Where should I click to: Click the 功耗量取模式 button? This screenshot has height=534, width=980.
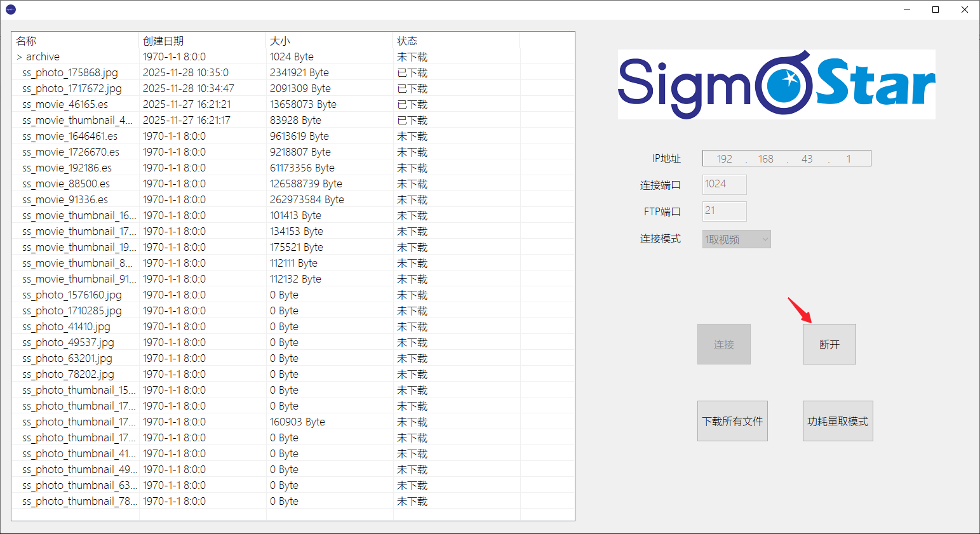click(837, 421)
